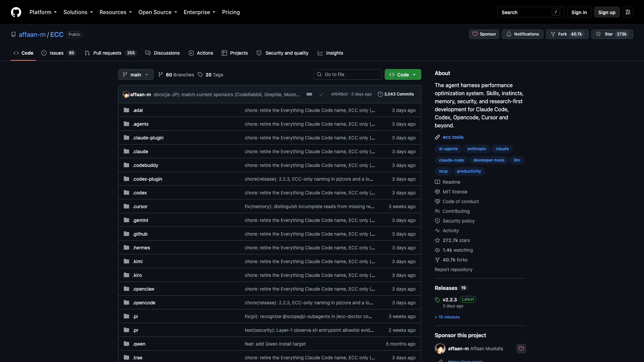Click the link icon beside ecc.tools

437,137
